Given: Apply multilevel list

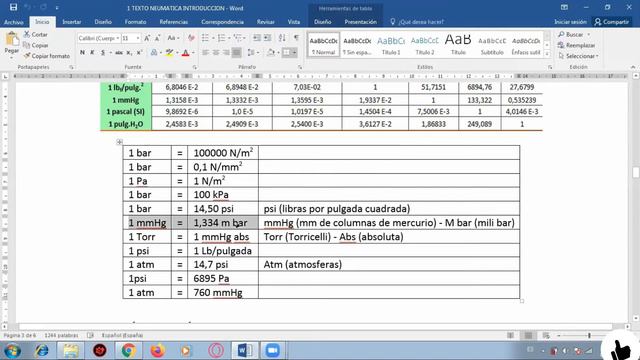Looking at the screenshot, I should pyautogui.click(x=239, y=38).
